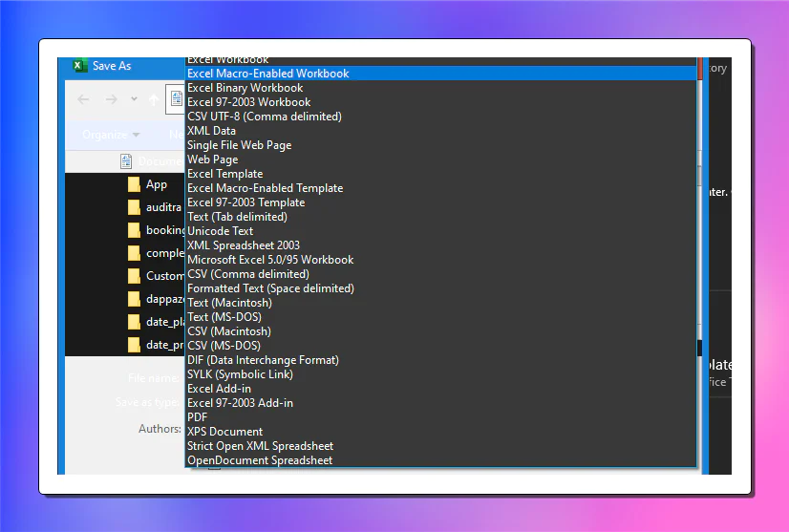Select CSV (Comma delimited) format
Viewport: 789px width, 532px height.
[x=440, y=274]
